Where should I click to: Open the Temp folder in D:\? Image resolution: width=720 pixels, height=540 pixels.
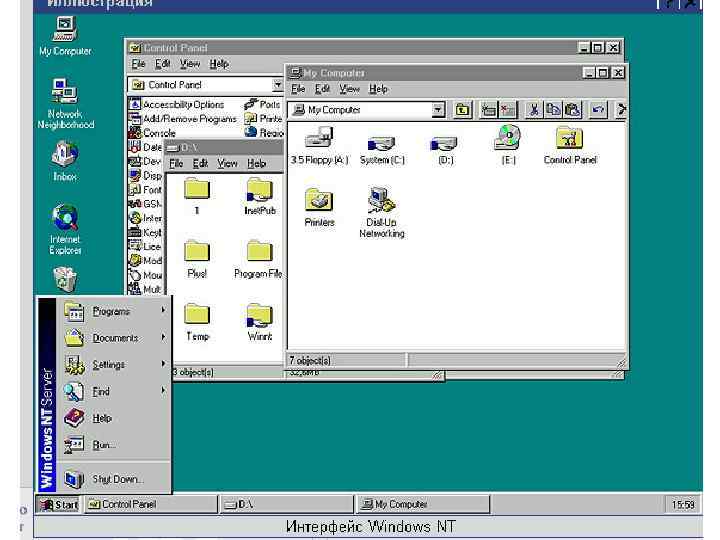[197, 322]
